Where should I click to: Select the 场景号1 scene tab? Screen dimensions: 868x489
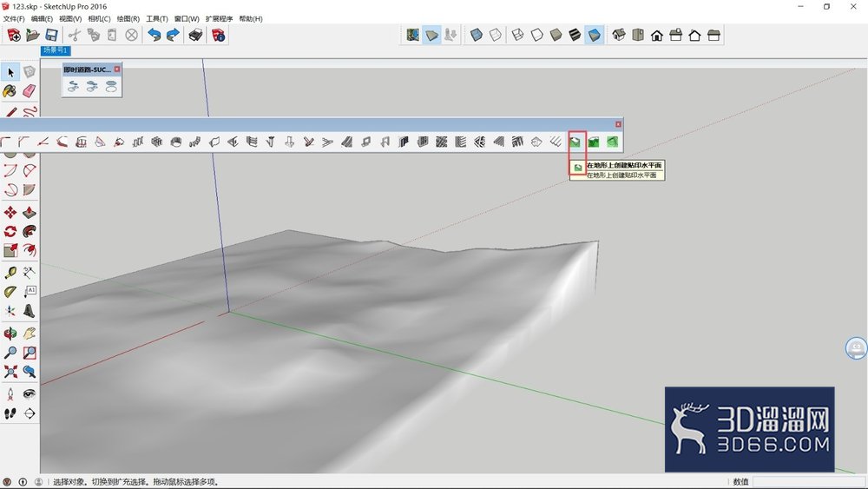point(56,50)
